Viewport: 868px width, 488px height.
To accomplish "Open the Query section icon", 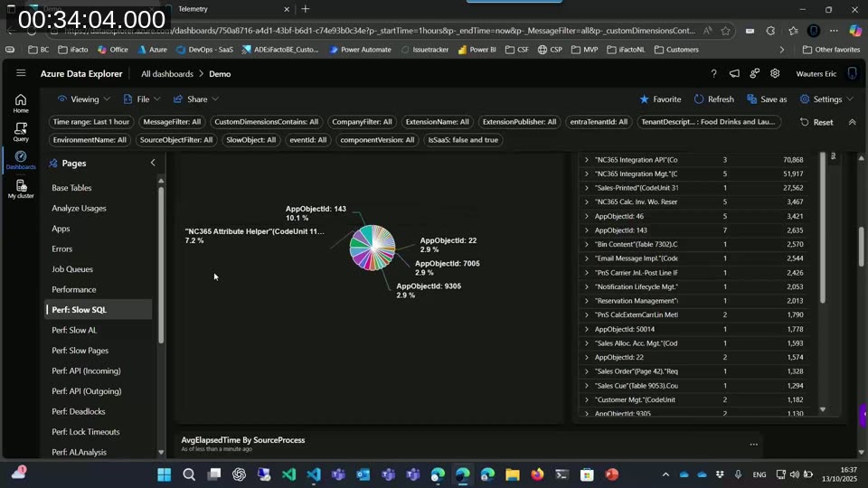I will coord(21,132).
